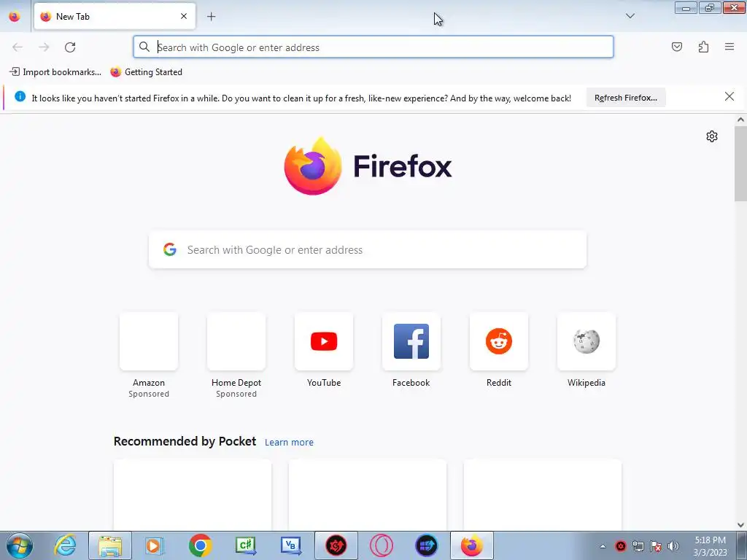Open the Extensions puzzle icon

[x=703, y=47]
